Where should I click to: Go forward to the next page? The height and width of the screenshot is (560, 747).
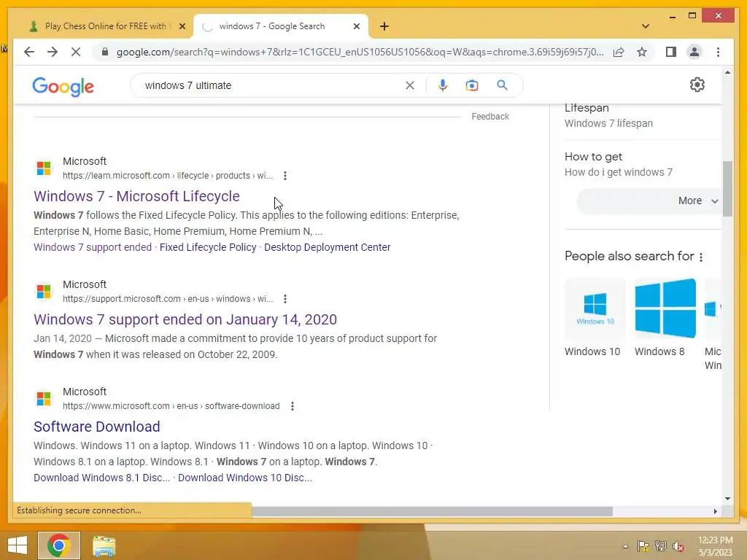(x=53, y=52)
